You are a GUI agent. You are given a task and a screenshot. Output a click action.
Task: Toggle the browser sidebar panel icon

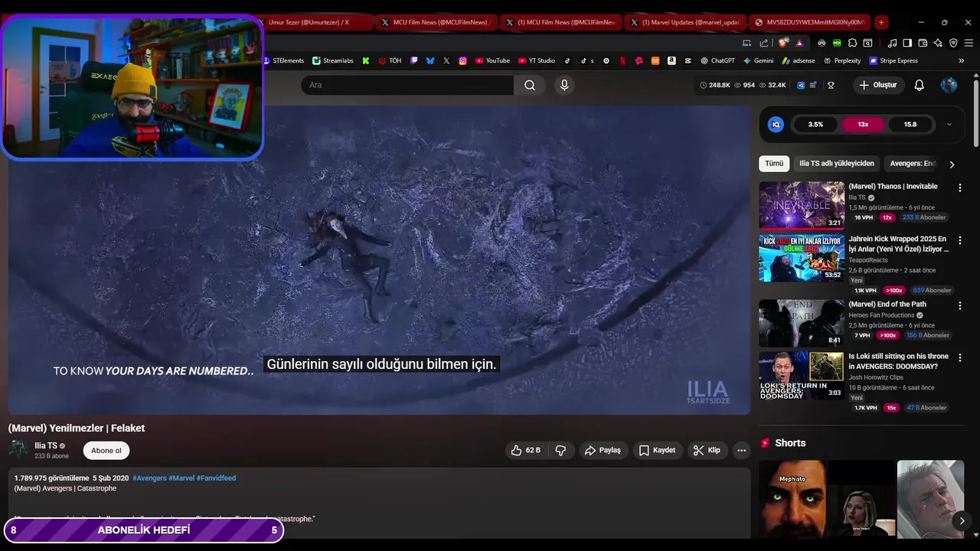click(x=907, y=43)
